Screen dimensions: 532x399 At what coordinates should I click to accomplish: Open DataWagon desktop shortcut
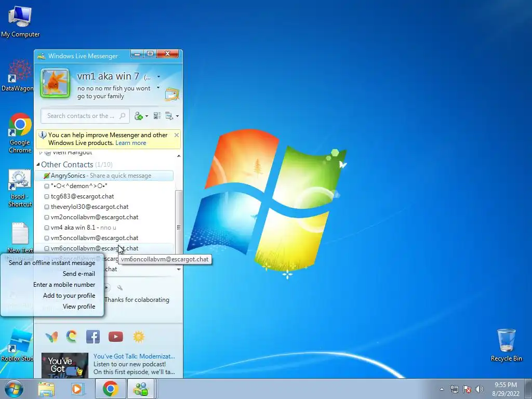17,75
